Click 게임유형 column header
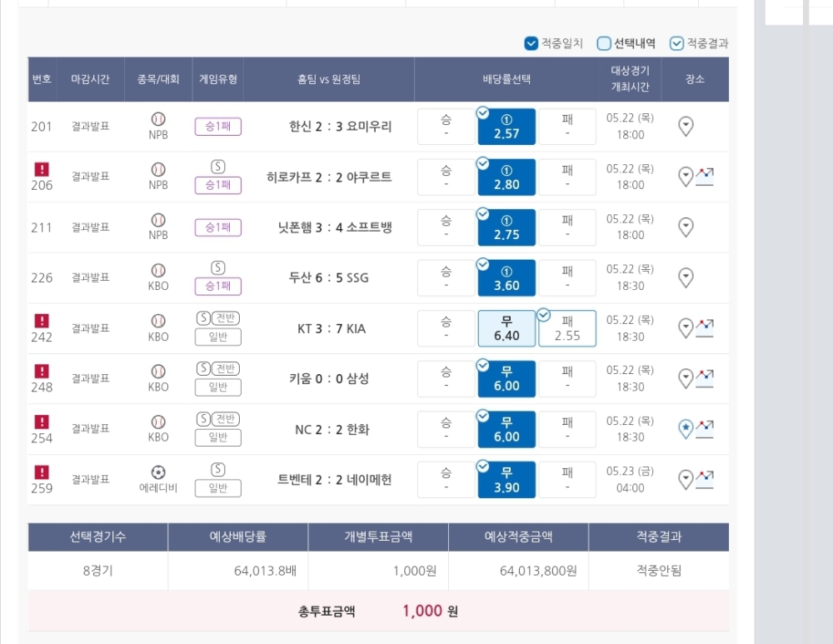This screenshot has height=644, width=833. coord(217,79)
